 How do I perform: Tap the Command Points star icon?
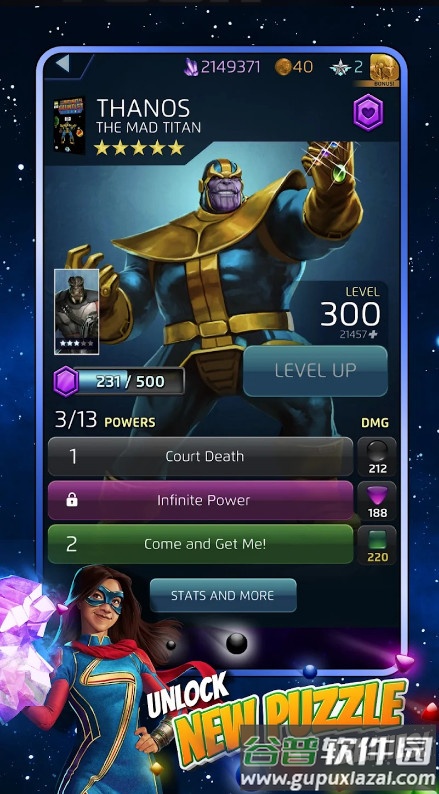pyautogui.click(x=340, y=67)
